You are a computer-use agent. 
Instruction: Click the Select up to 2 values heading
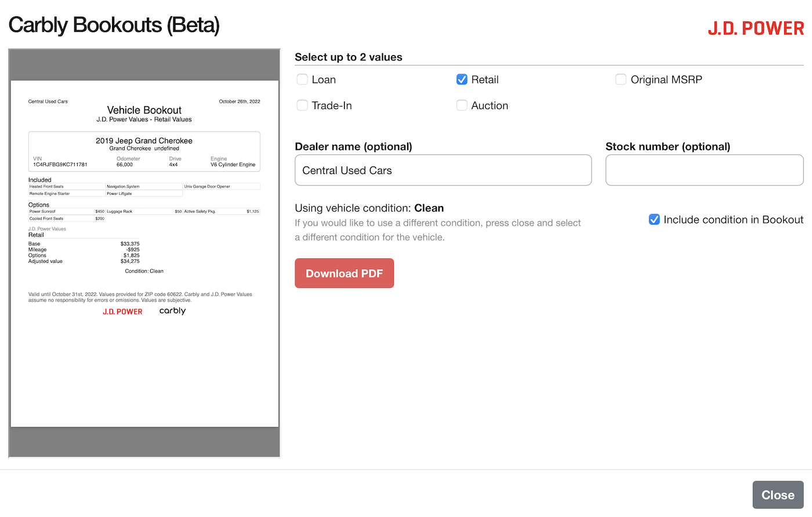tap(348, 57)
